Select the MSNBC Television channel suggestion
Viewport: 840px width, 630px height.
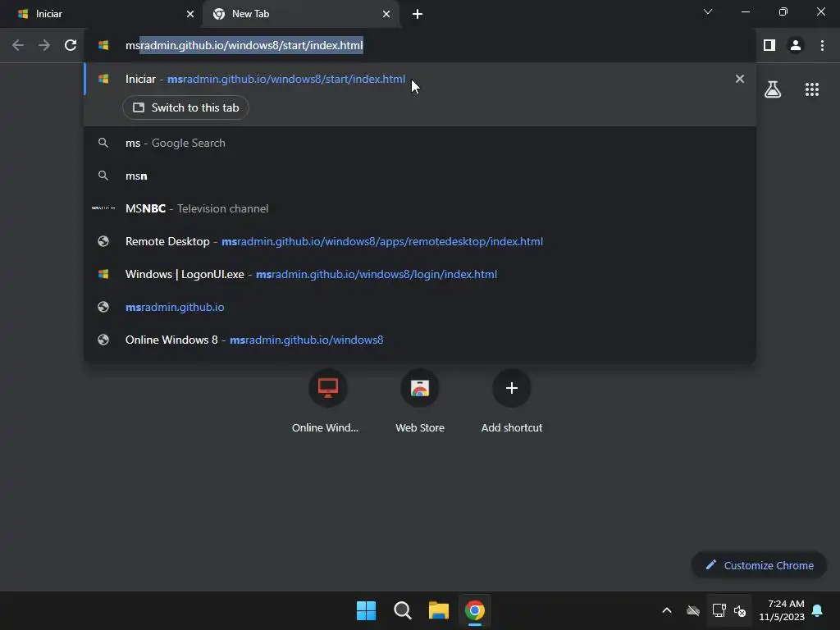pos(419,208)
